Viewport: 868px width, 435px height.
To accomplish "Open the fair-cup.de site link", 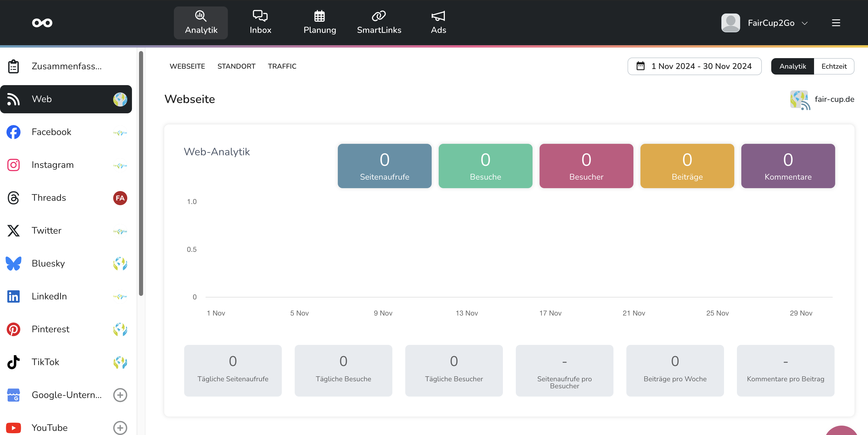I will pyautogui.click(x=834, y=99).
